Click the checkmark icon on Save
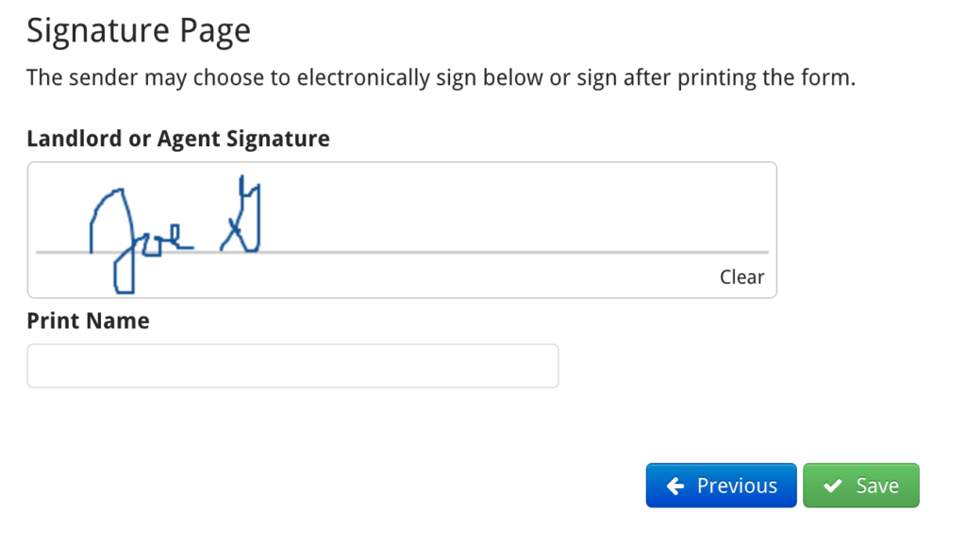The height and width of the screenshot is (560, 966). (832, 485)
